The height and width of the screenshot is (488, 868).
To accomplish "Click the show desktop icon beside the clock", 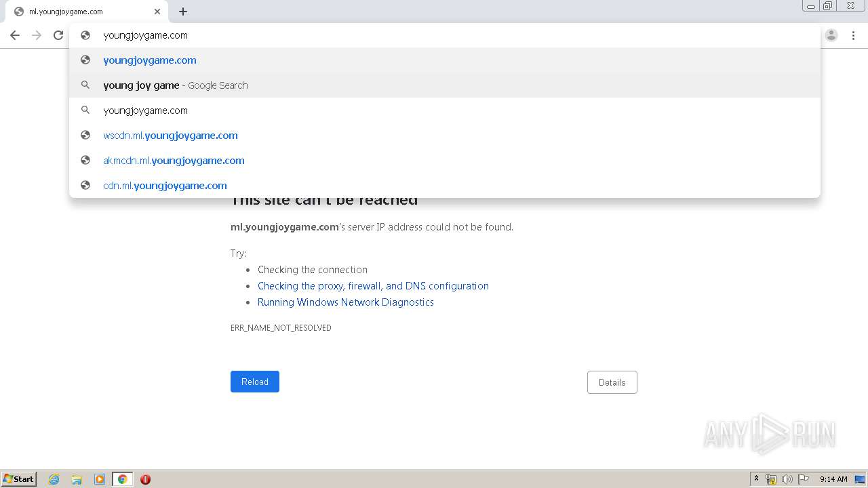I will [860, 479].
